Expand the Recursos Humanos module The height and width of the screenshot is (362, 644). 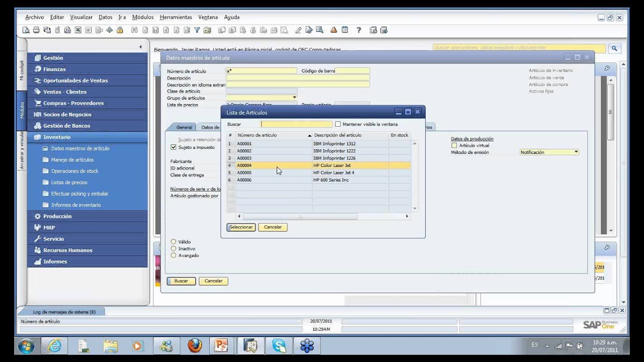click(x=88, y=250)
